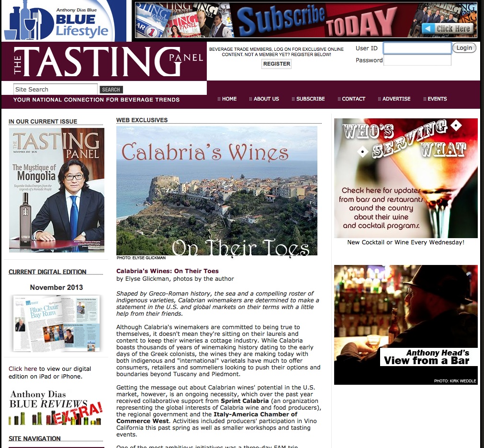Viewport: 484px width, 448px height.
Task: Open the About Us page
Action: (264, 99)
